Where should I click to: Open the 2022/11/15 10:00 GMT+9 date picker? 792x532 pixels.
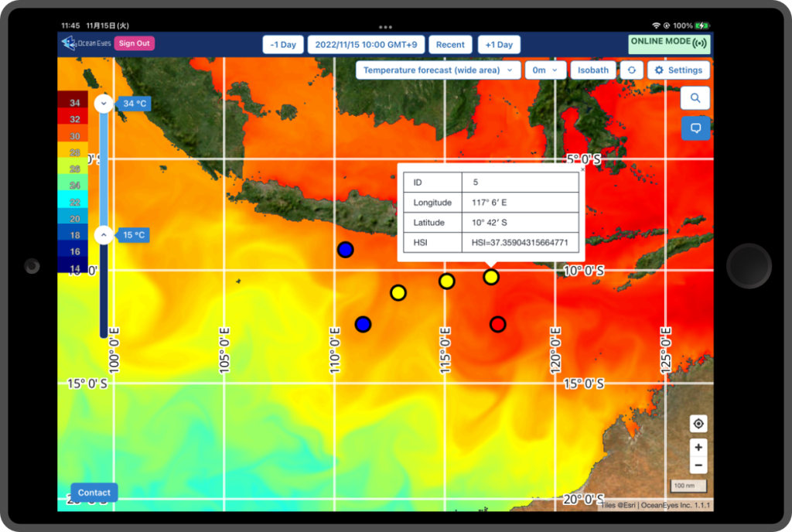[366, 44]
